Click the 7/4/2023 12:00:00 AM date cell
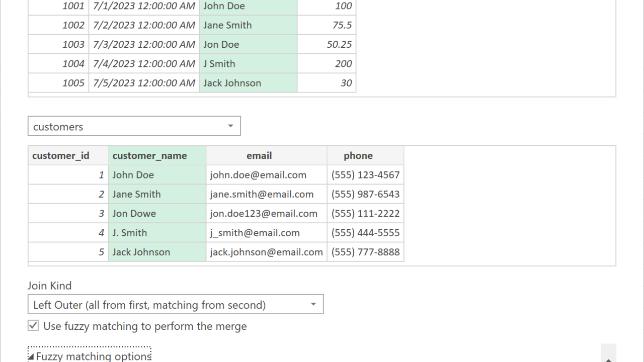 click(144, 64)
